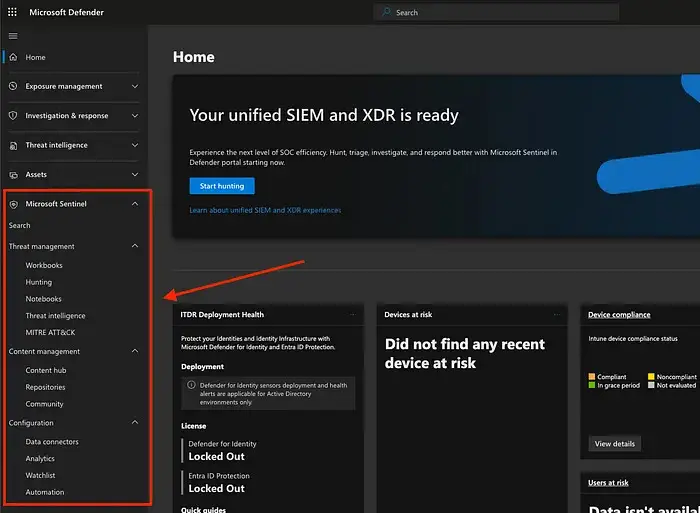
Task: Click 'Intune device compliance status' text
Action: point(633,338)
